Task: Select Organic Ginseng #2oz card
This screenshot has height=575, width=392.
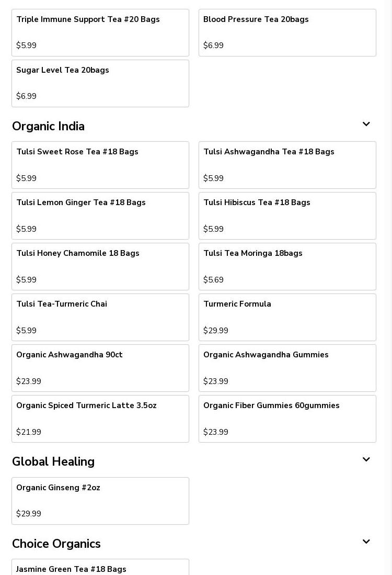Action: pyautogui.click(x=100, y=501)
